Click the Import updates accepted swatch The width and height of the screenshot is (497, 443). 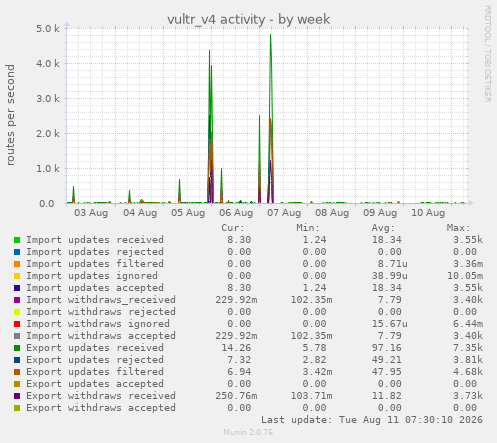click(x=17, y=288)
